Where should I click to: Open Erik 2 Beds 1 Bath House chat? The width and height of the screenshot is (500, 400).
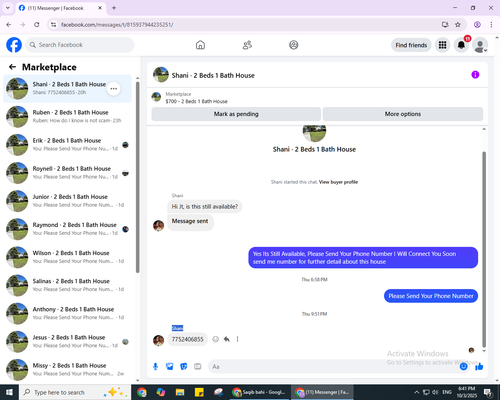click(67, 145)
